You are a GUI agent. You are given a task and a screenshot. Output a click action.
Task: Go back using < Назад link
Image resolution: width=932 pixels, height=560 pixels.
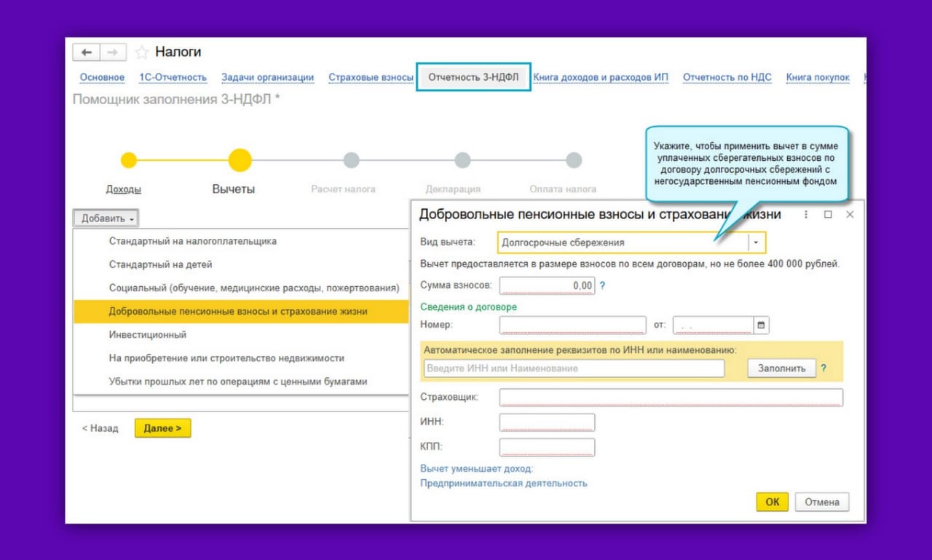[100, 428]
